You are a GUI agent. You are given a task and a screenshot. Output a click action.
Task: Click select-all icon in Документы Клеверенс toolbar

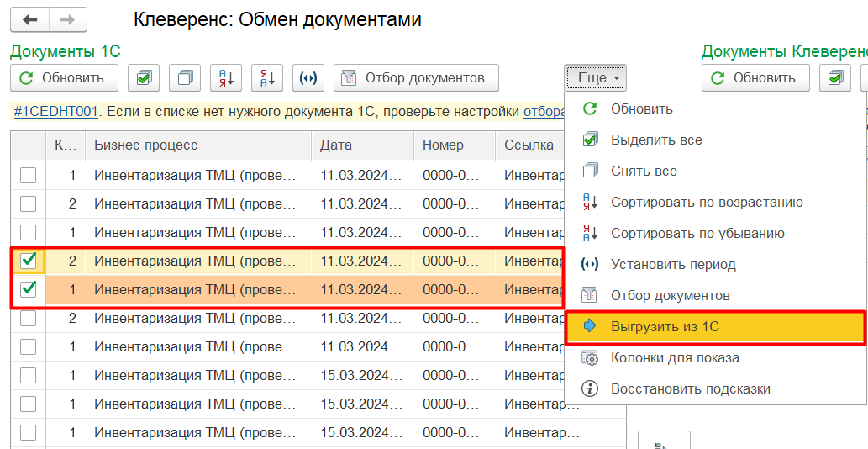tap(835, 78)
